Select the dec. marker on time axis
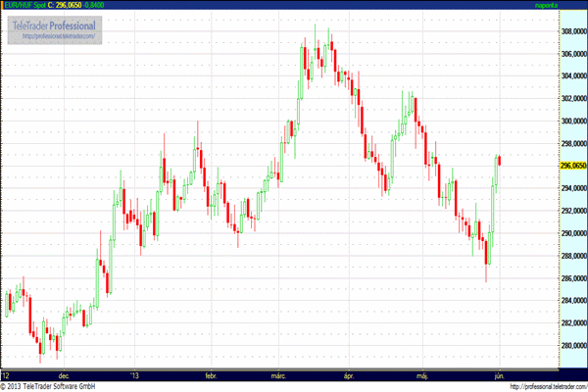 (x=63, y=374)
